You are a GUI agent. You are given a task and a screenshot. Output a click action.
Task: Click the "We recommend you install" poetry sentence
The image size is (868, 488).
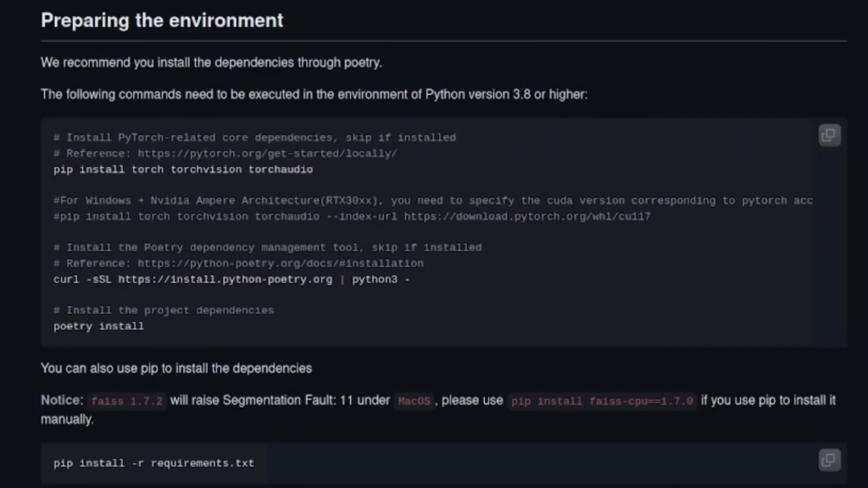(x=211, y=63)
